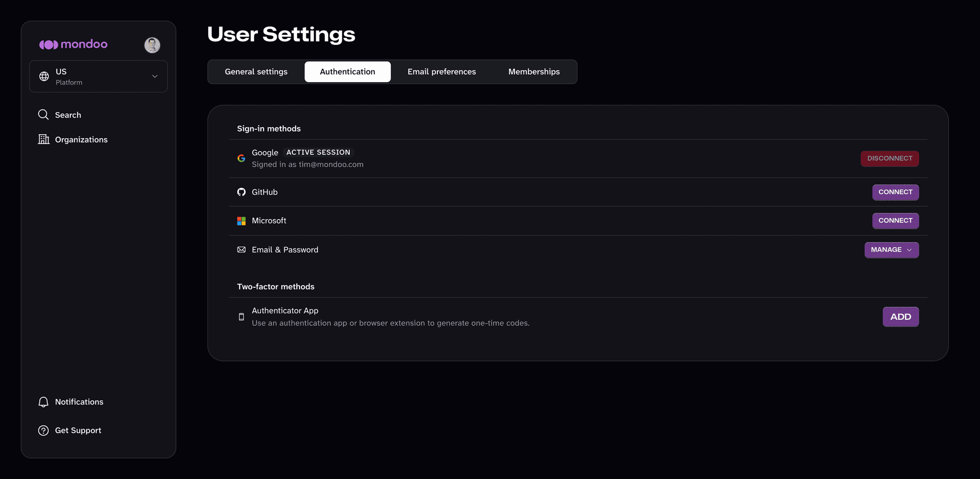
Task: Click the Search magnifier icon
Action: [44, 115]
